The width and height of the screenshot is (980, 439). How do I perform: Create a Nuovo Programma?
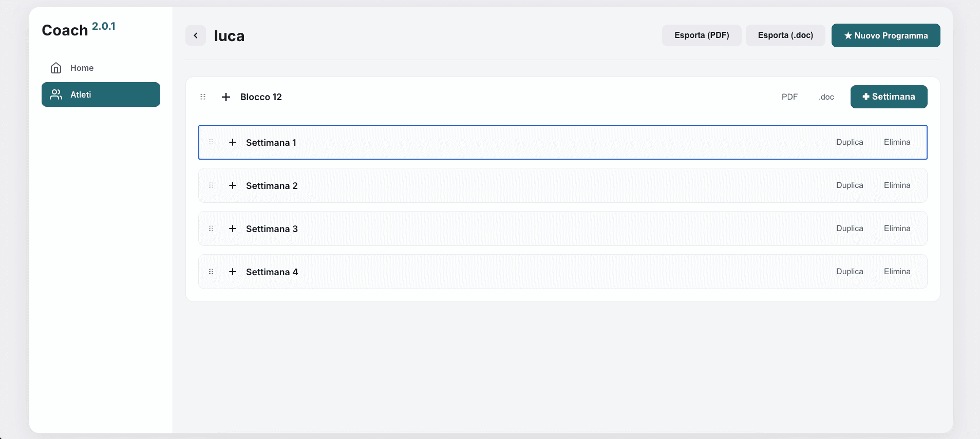point(886,35)
